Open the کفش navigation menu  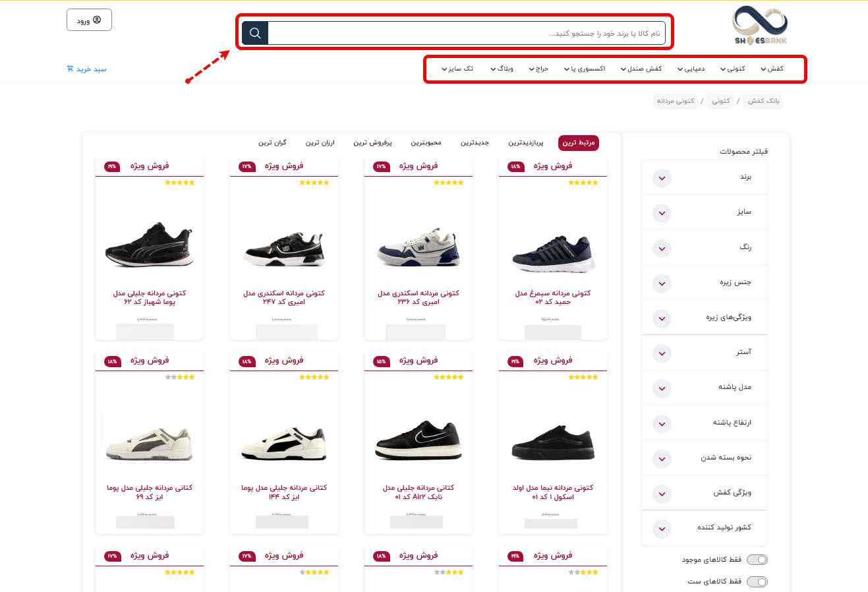click(x=772, y=69)
